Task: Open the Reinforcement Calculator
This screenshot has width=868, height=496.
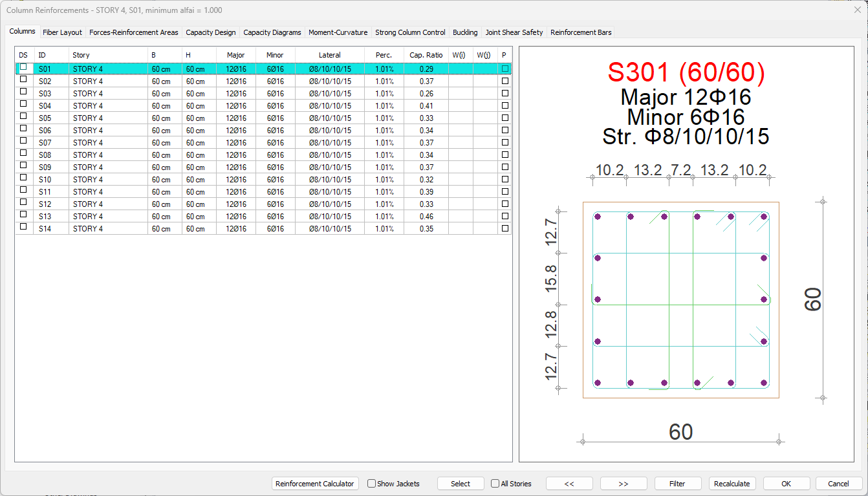Action: pos(315,484)
